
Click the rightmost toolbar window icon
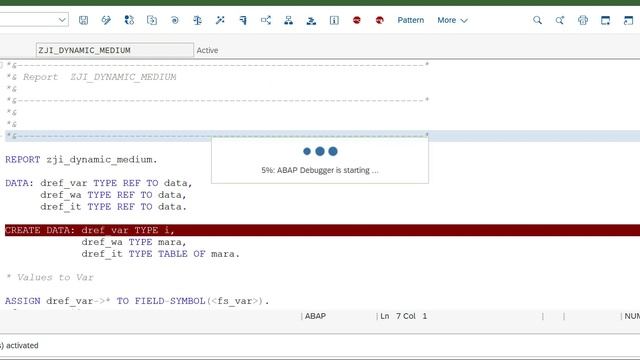coord(629,20)
